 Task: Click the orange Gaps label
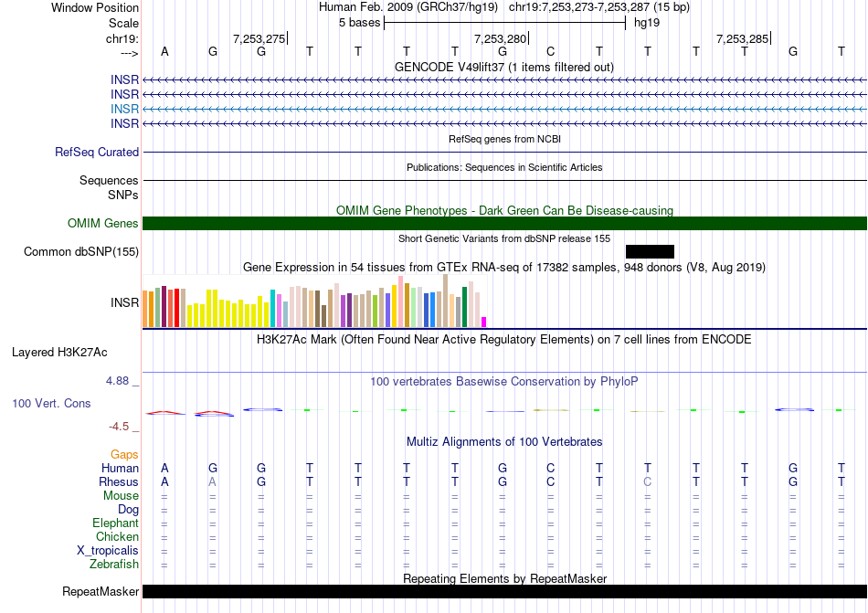click(x=124, y=454)
